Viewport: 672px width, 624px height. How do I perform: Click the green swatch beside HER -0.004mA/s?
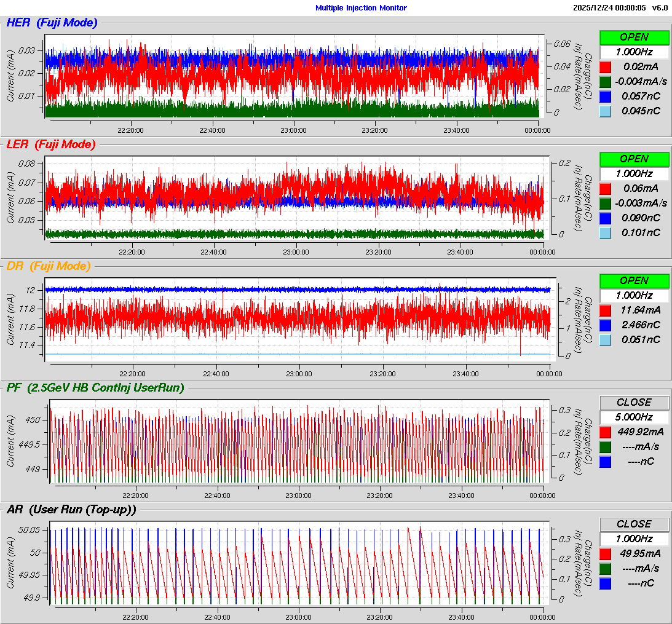(606, 82)
